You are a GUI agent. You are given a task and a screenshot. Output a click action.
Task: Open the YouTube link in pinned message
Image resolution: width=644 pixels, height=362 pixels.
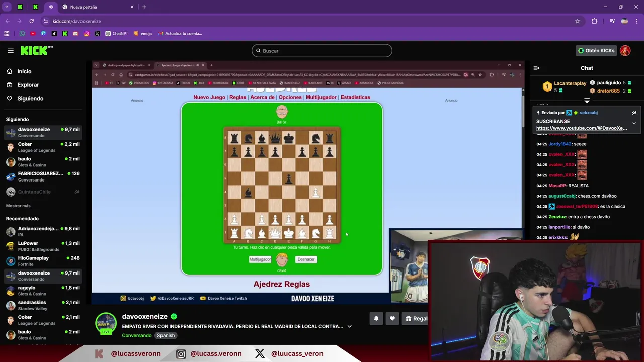click(x=582, y=128)
